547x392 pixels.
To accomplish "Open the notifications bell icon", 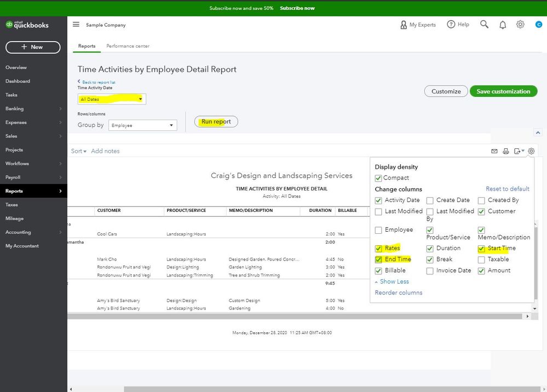I will (503, 25).
